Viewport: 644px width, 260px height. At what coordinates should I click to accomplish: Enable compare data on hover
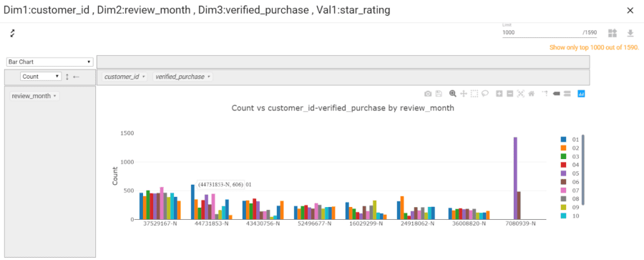(x=567, y=94)
